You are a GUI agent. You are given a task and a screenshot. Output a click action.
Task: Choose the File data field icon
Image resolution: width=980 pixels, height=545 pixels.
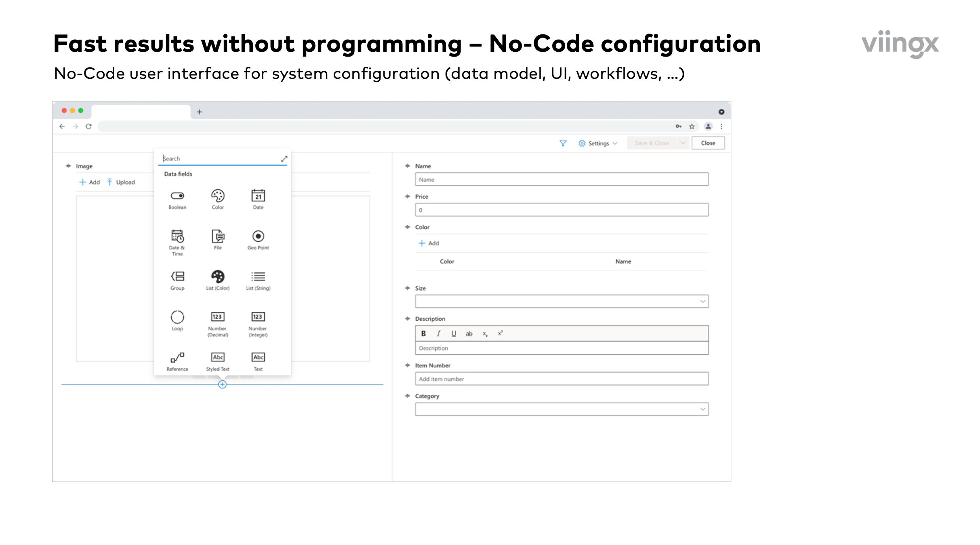pyautogui.click(x=218, y=236)
